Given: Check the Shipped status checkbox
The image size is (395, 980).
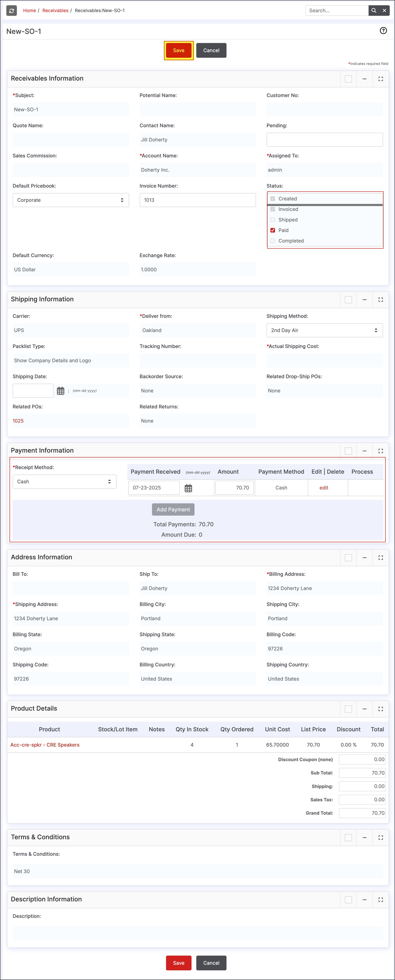Looking at the screenshot, I should (273, 220).
